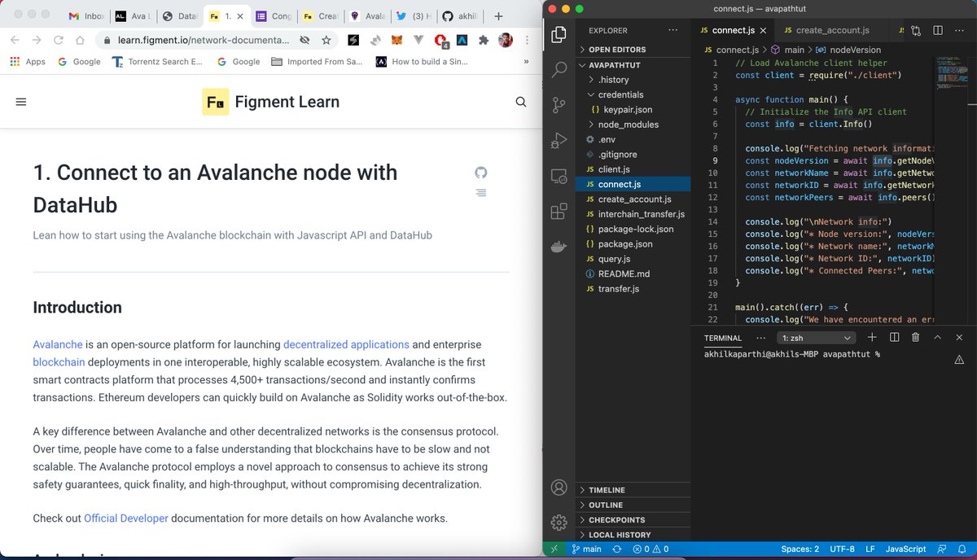Open the Figment Learn hamburger menu
Screen dimensions: 977x560
(20, 101)
